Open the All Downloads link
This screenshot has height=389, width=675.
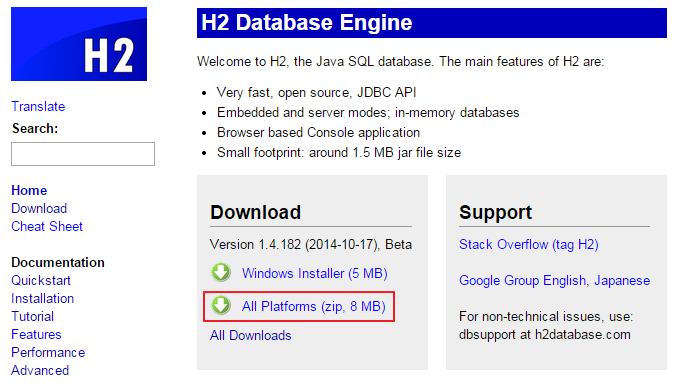point(251,335)
